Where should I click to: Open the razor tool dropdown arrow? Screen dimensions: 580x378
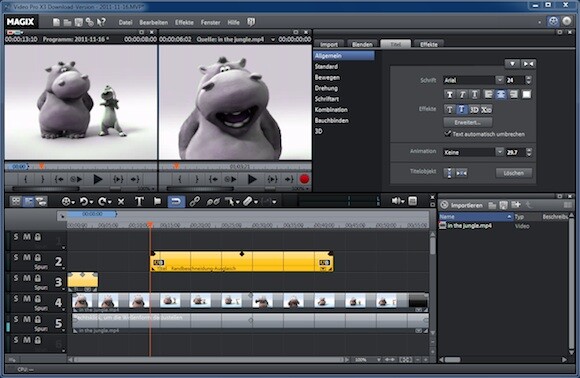point(256,202)
